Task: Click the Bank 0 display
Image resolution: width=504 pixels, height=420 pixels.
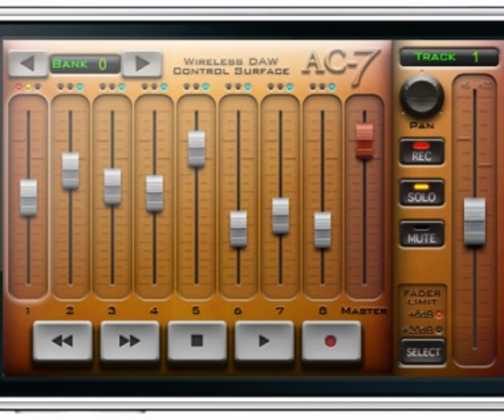Action: pos(85,64)
